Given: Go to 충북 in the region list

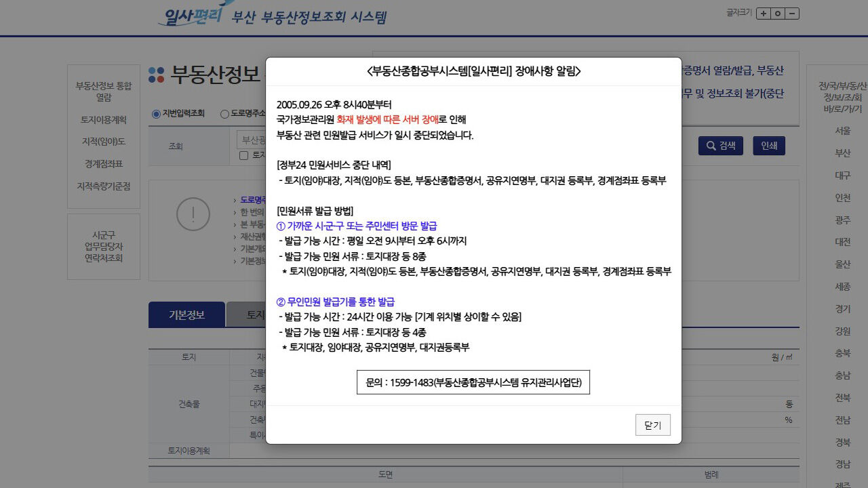Looking at the screenshot, I should point(843,353).
